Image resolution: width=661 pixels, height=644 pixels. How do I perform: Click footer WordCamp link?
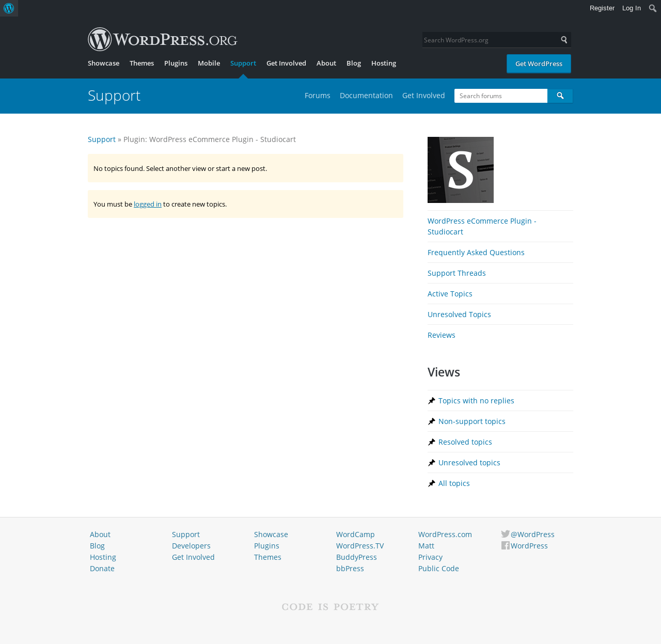tap(355, 535)
